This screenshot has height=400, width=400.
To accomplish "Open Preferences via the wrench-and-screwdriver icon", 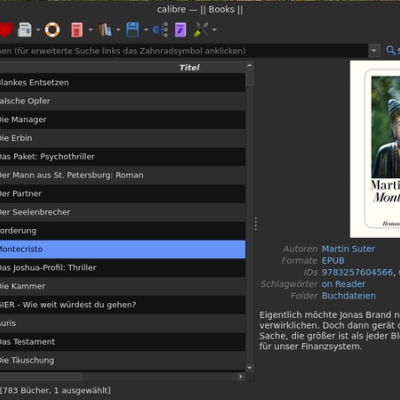I will pyautogui.click(x=201, y=30).
